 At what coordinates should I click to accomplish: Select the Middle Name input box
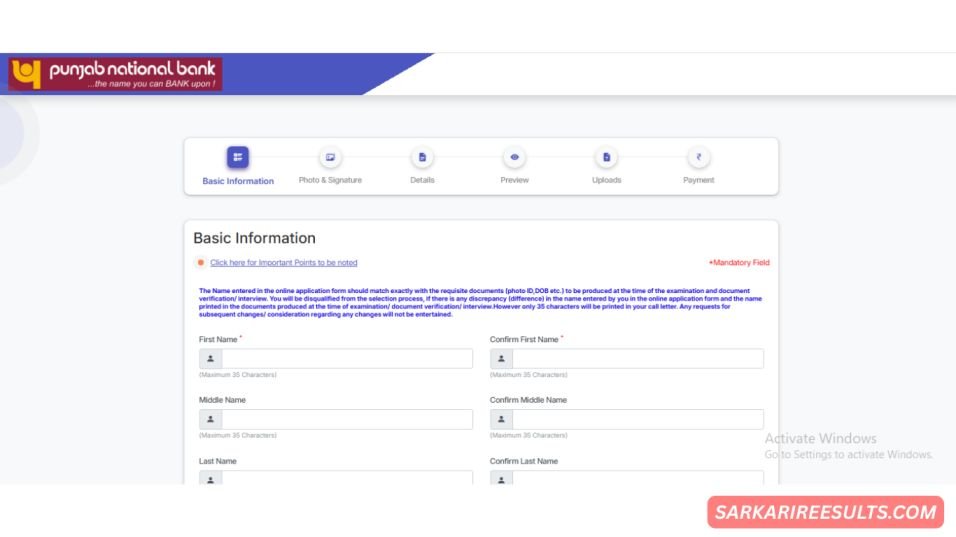click(346, 420)
